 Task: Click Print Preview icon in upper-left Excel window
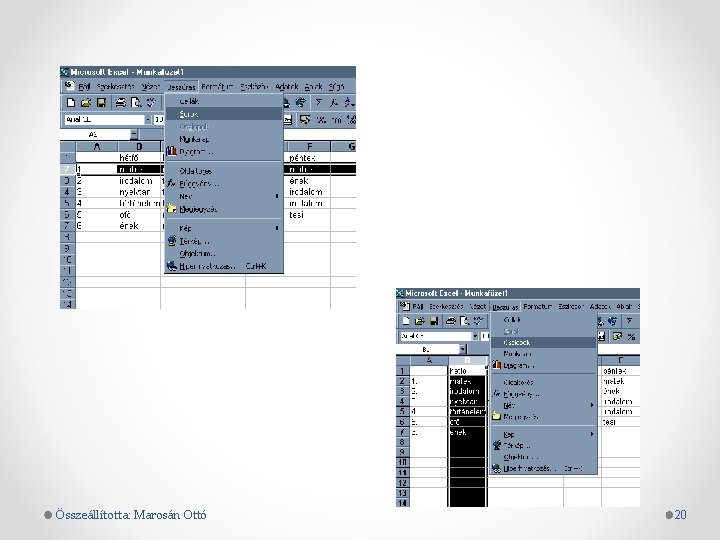tap(136, 103)
